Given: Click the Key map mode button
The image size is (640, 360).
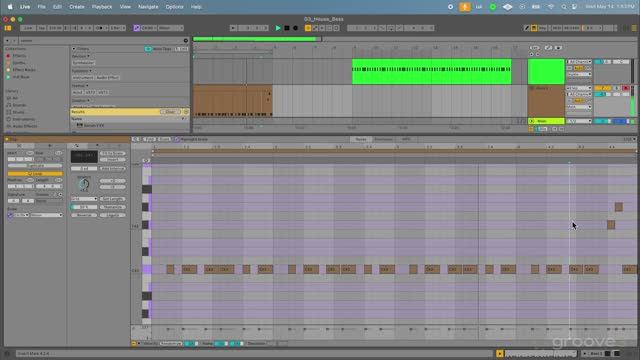Looking at the screenshot, I should click(x=543, y=28).
